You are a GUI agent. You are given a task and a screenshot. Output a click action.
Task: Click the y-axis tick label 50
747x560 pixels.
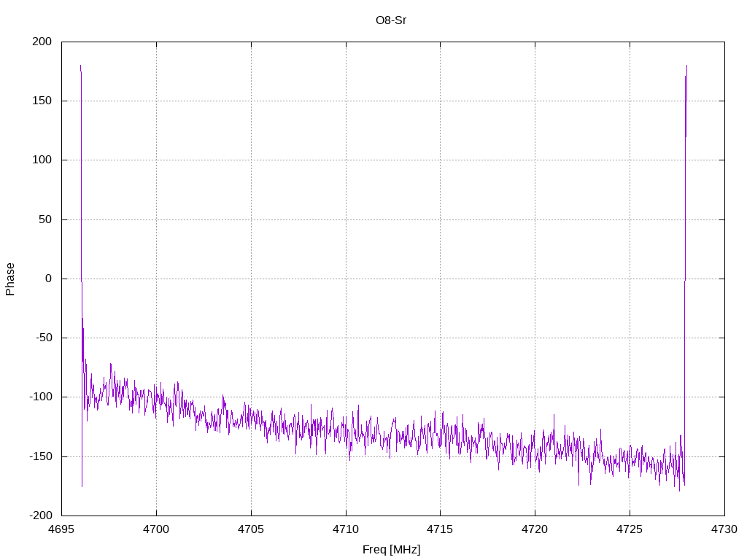click(x=45, y=219)
